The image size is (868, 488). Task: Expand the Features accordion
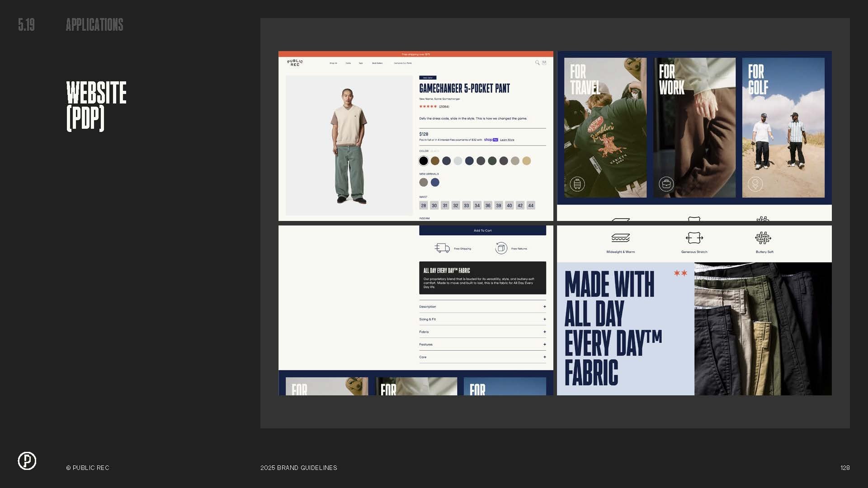click(482, 345)
